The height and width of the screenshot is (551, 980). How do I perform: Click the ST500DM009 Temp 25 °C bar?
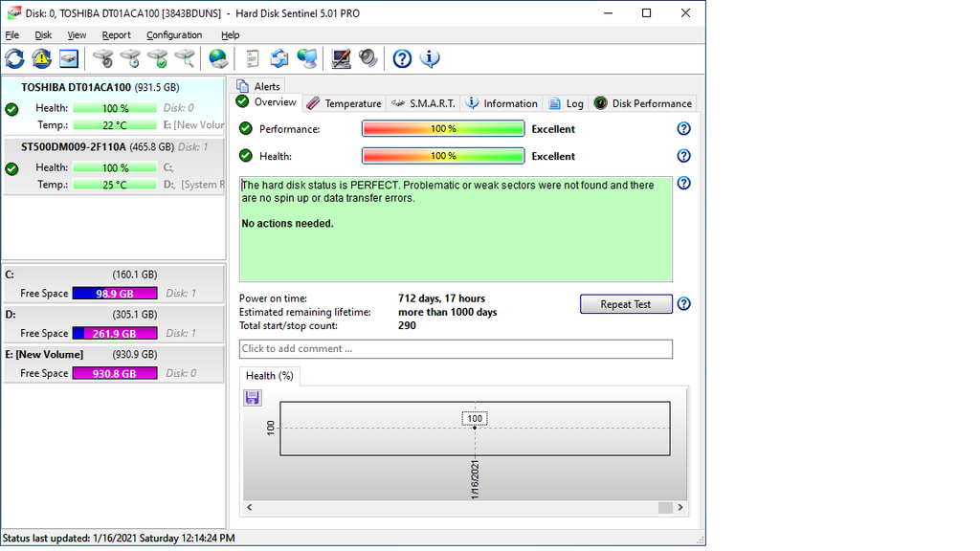(115, 185)
